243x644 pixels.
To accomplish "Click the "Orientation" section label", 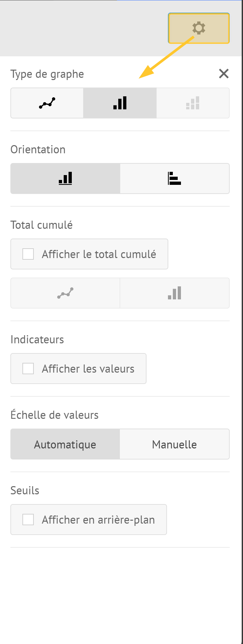I will [38, 150].
